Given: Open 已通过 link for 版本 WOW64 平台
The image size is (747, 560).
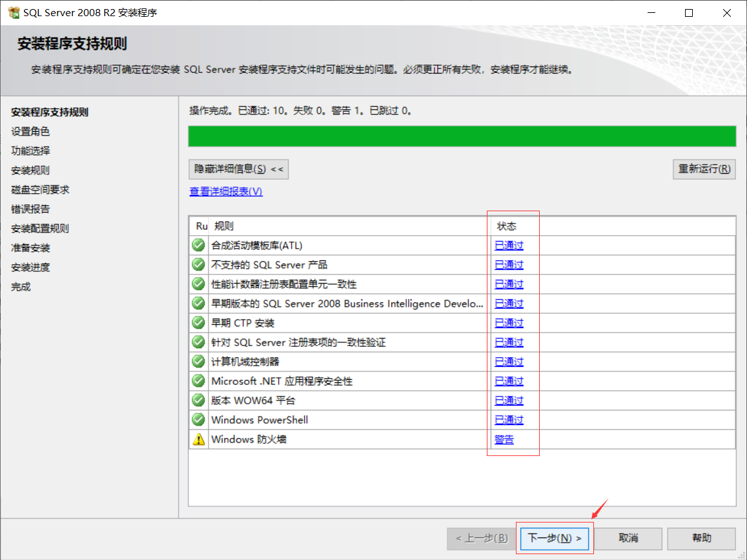Looking at the screenshot, I should tap(509, 401).
